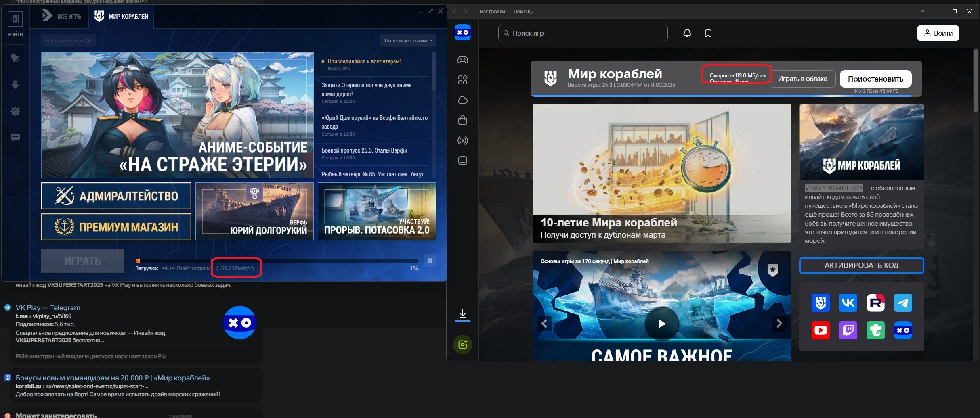
Task: Click the Войти button in VK Play
Action: tap(938, 33)
